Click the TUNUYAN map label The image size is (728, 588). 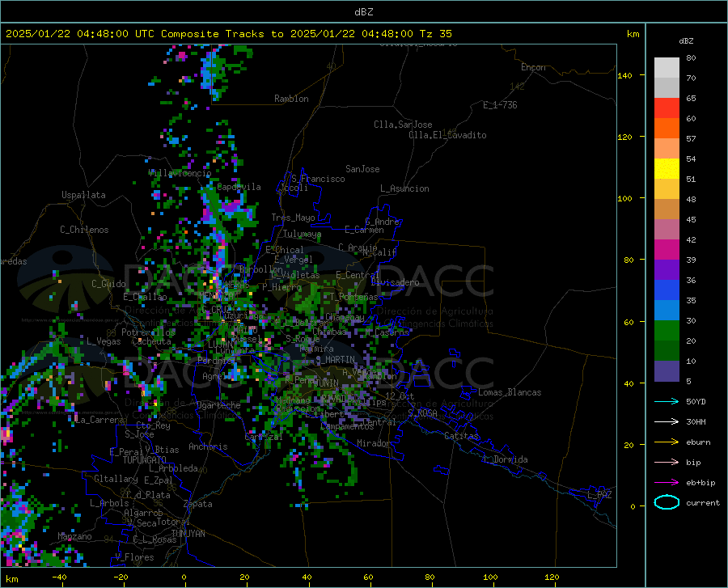click(x=188, y=534)
